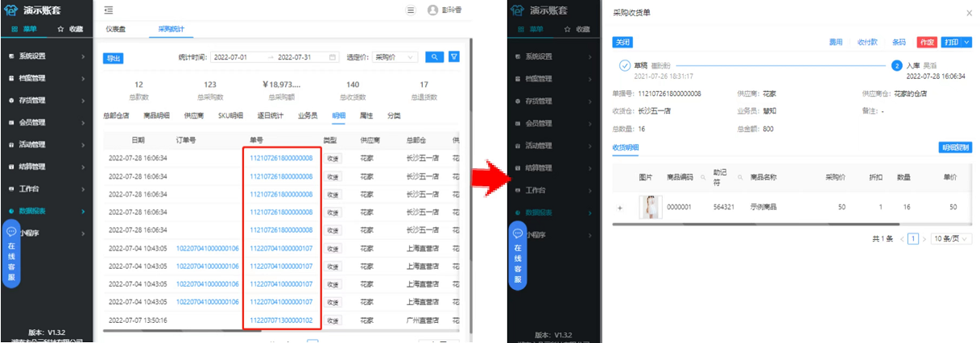Viewport: 980px width, 343px height.
Task: Open the 10条/页 page size dropdown
Action: click(950, 239)
